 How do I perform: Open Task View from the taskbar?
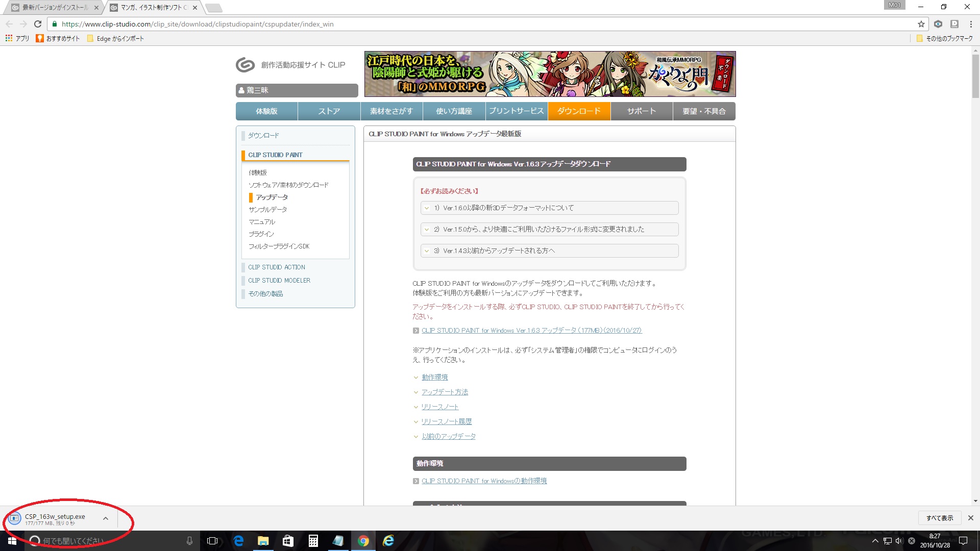[x=212, y=541]
